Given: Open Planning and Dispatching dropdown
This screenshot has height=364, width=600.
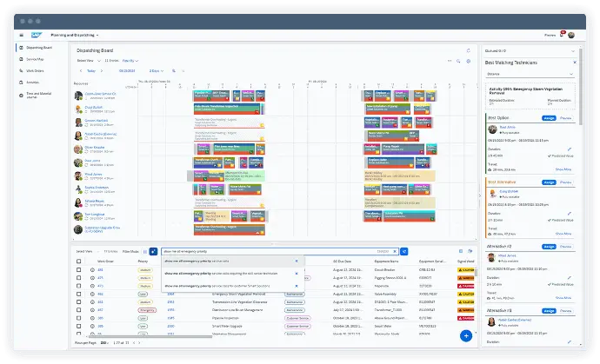Looking at the screenshot, I should tap(75, 35).
